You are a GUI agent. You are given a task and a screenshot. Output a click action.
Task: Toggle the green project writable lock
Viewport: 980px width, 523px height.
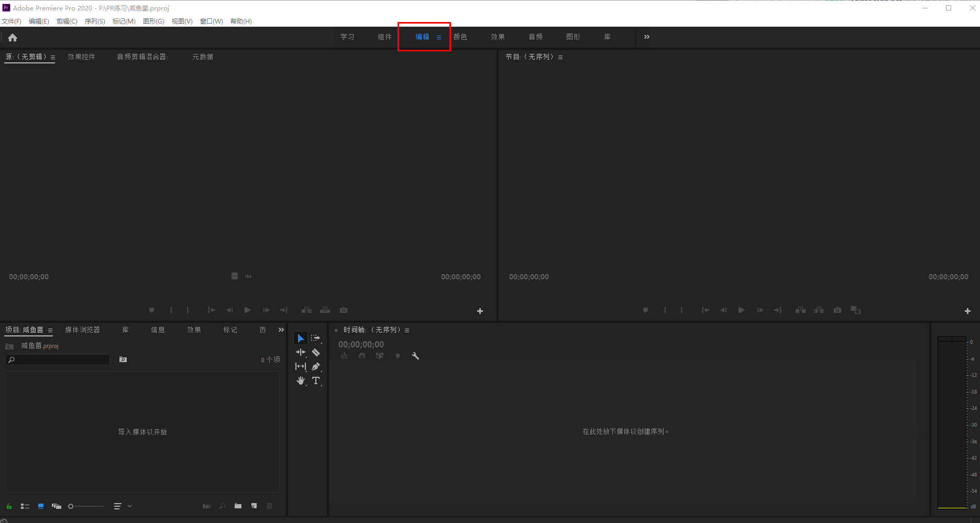point(9,506)
